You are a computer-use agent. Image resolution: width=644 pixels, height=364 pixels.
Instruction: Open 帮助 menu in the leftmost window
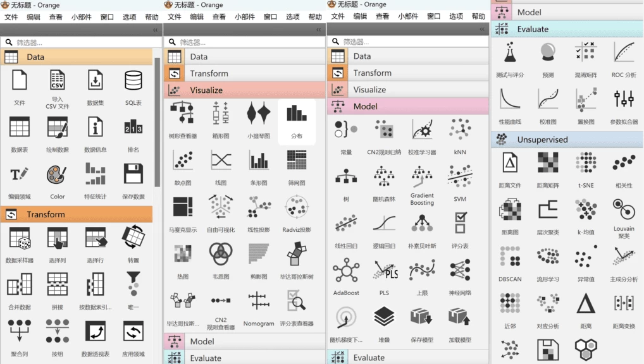152,17
